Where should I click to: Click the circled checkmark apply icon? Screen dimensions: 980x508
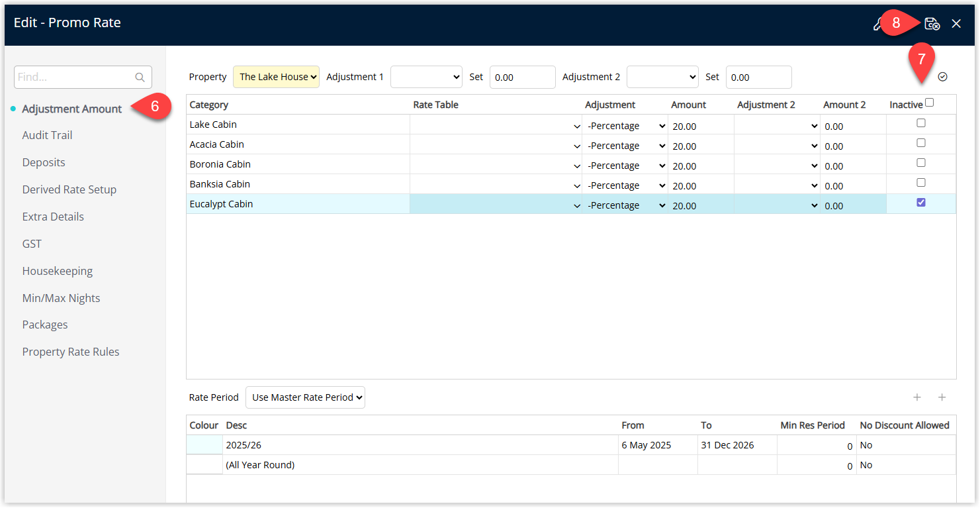(943, 77)
